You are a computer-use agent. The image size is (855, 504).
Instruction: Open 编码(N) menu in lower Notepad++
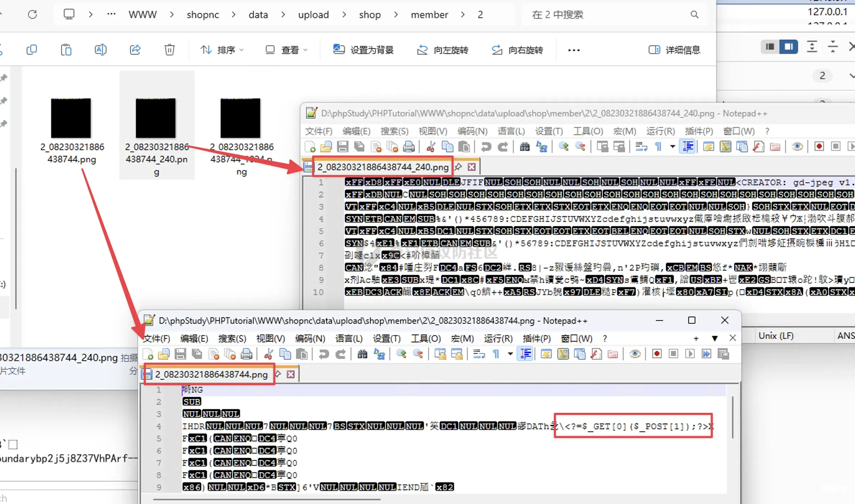click(310, 339)
